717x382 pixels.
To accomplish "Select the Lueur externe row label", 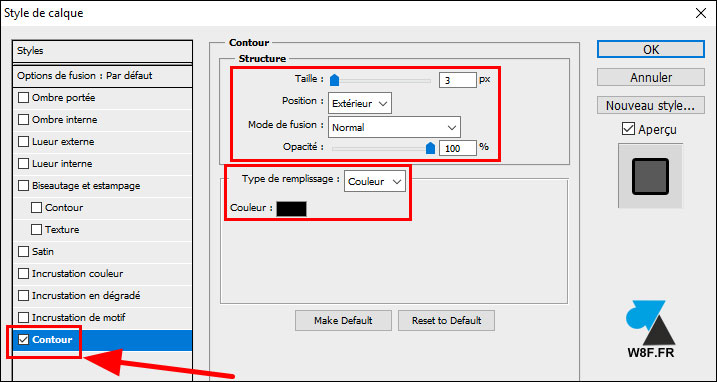I will click(63, 142).
